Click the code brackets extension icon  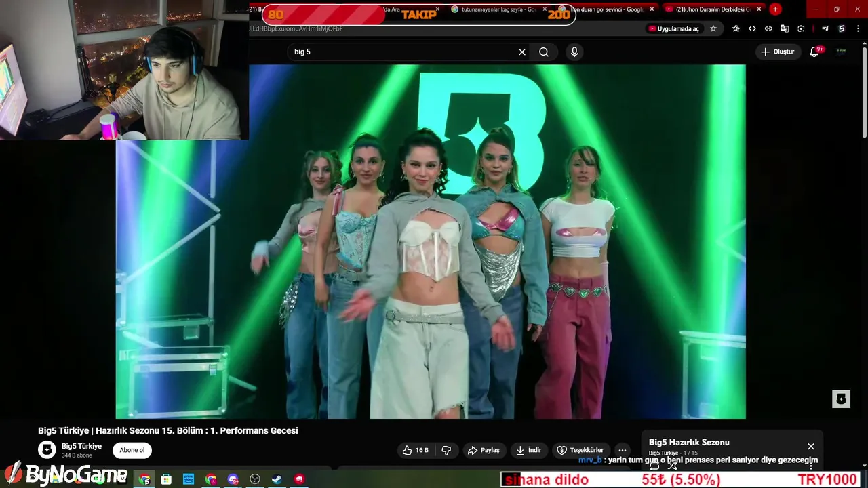pos(752,28)
